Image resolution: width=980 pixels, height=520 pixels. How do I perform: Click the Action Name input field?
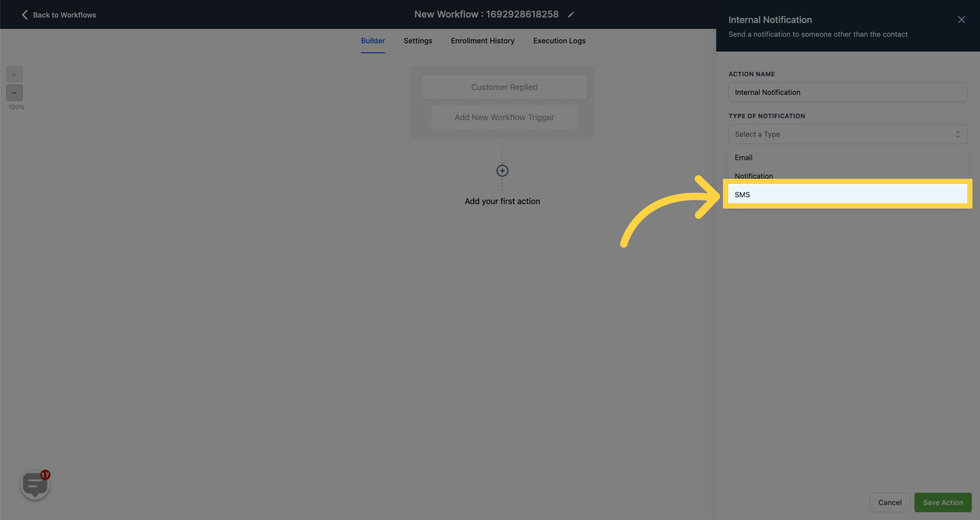(848, 92)
